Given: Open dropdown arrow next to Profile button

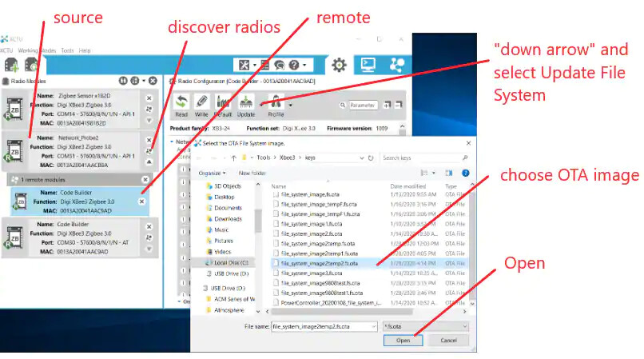Looking at the screenshot, I should (290, 105).
